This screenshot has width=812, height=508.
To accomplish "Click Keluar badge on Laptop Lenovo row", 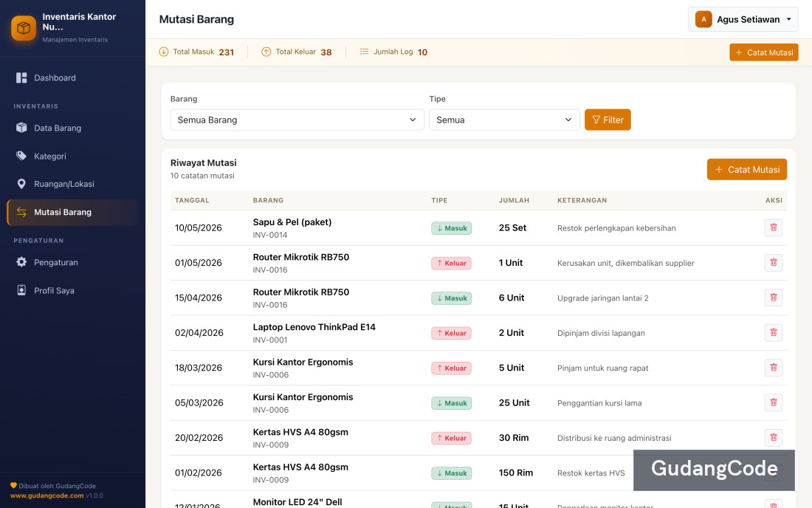I will (x=452, y=333).
